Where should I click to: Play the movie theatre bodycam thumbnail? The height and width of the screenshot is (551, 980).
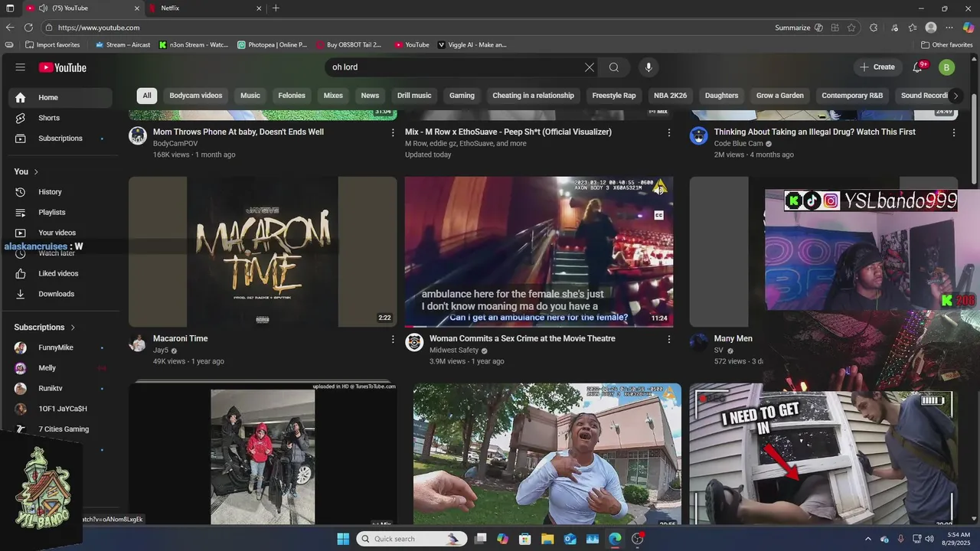(539, 252)
